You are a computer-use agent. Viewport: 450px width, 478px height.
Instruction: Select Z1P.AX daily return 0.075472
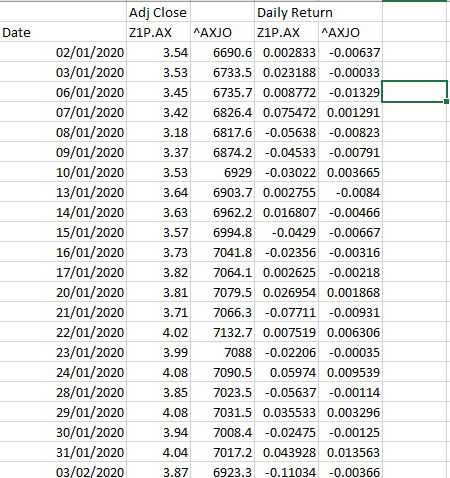(x=286, y=112)
